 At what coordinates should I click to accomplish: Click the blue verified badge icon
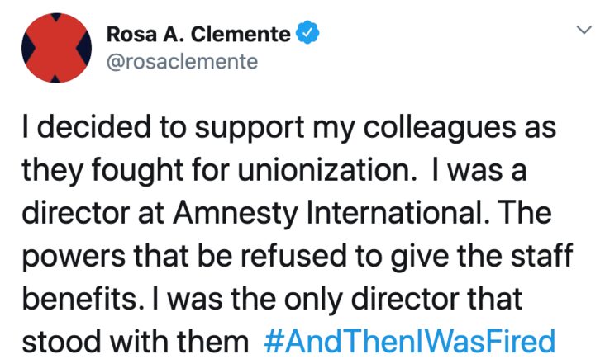(x=307, y=33)
